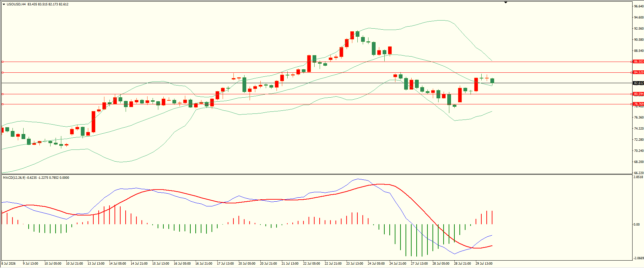Viewport: 644px width, 268px height.
Task: Click the red 80.594 price label
Action: tap(638, 94)
